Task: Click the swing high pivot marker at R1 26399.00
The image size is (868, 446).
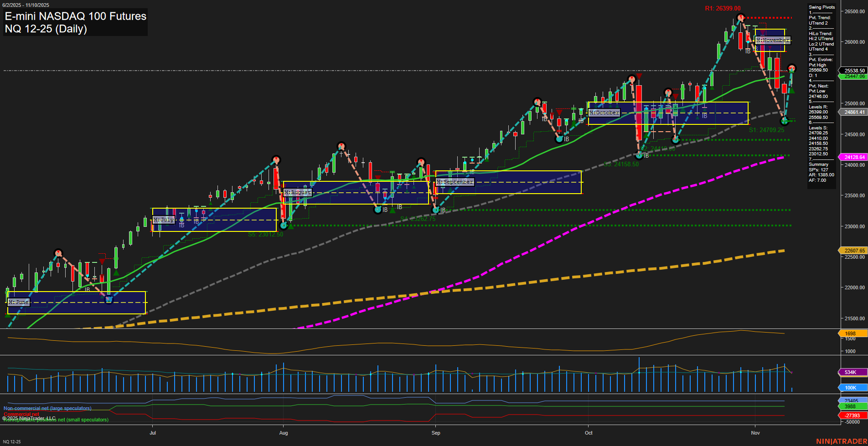Action: click(741, 18)
